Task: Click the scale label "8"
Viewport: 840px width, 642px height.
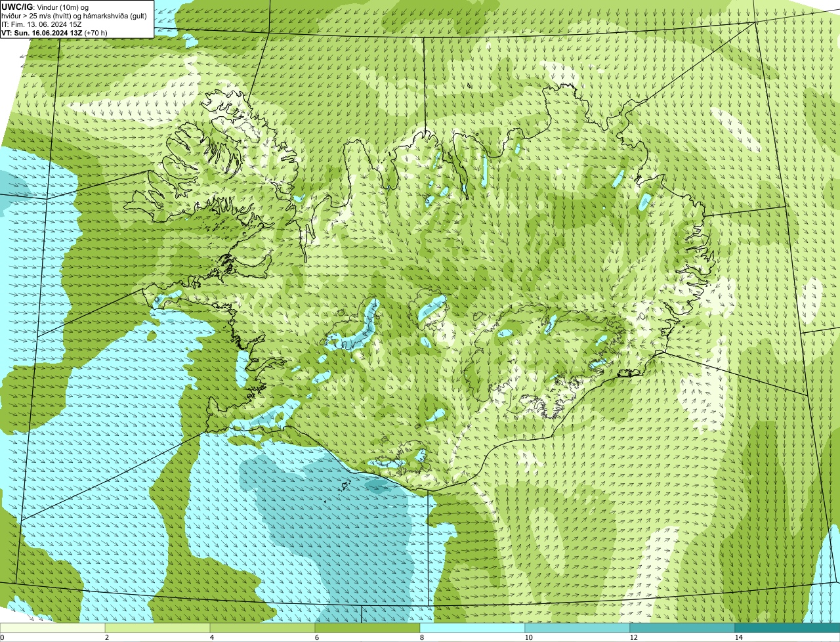Action: pyautogui.click(x=421, y=637)
